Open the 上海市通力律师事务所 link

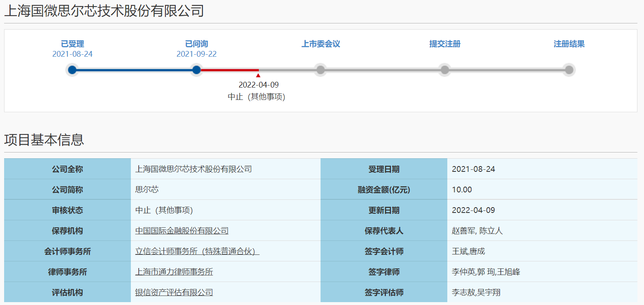coord(174,272)
